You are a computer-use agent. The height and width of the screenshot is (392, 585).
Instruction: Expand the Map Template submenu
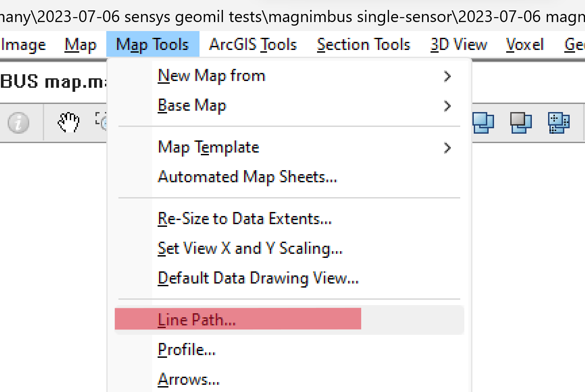[209, 147]
